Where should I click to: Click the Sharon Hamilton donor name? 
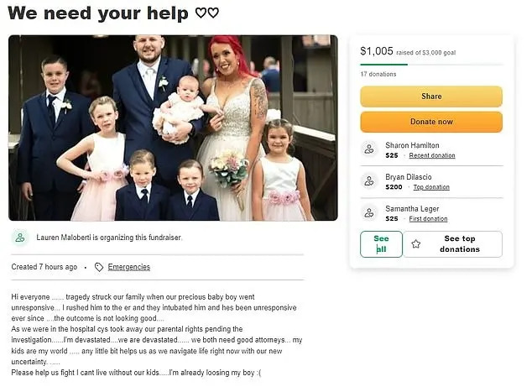(412, 145)
